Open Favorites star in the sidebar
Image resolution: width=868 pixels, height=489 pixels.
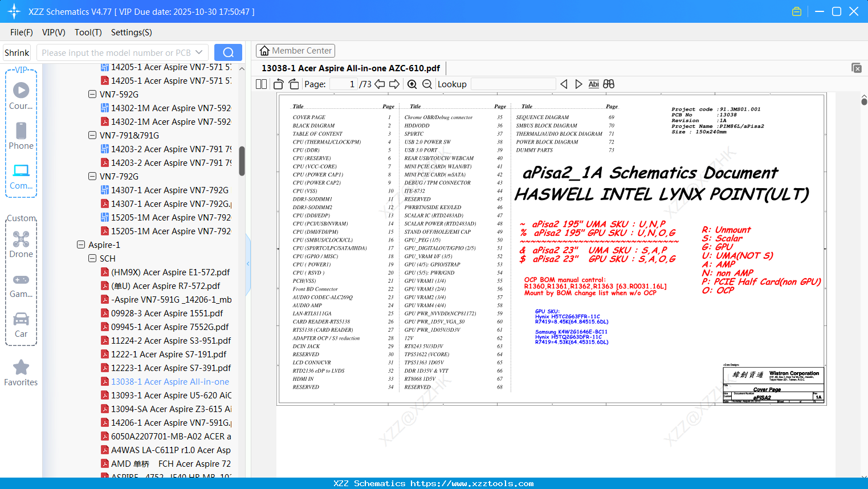coord(21,367)
